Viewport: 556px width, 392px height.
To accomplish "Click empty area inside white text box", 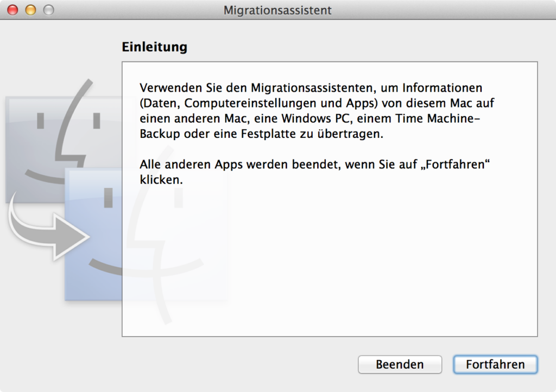I will coord(330,262).
